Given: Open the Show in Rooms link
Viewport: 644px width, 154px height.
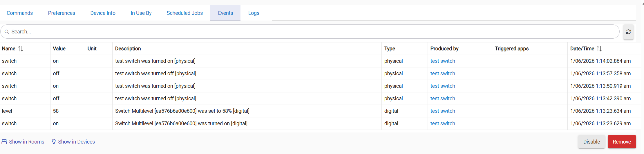Looking at the screenshot, I should coord(27,142).
